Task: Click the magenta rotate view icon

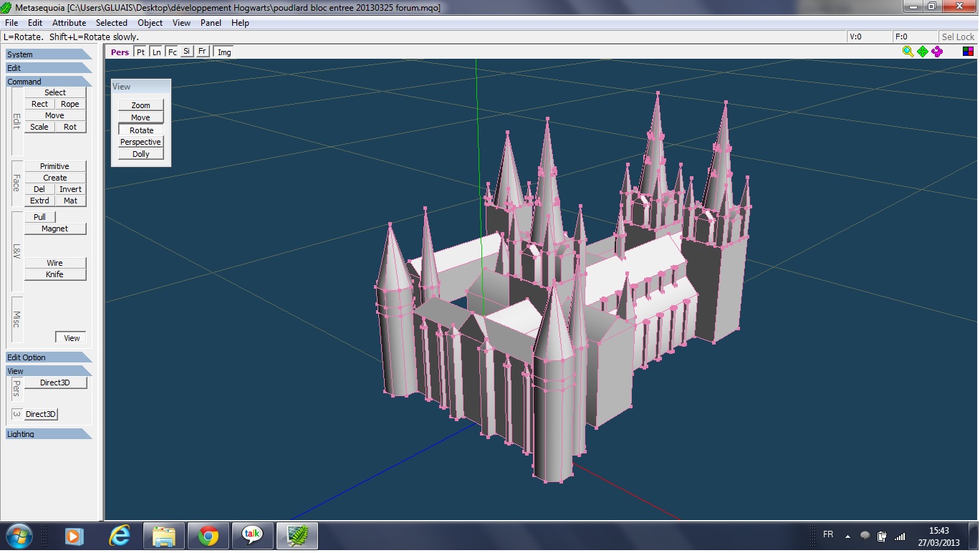Action: click(937, 52)
